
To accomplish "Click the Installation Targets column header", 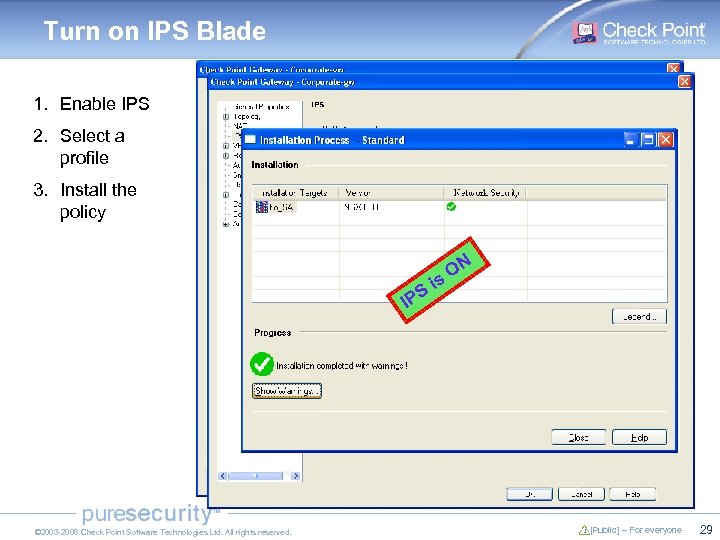I will [x=295, y=193].
